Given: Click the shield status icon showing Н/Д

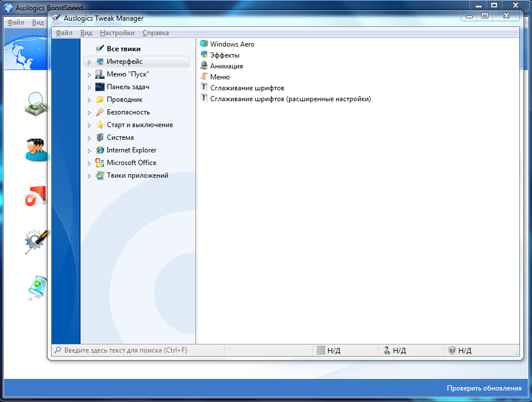Looking at the screenshot, I should tap(452, 350).
